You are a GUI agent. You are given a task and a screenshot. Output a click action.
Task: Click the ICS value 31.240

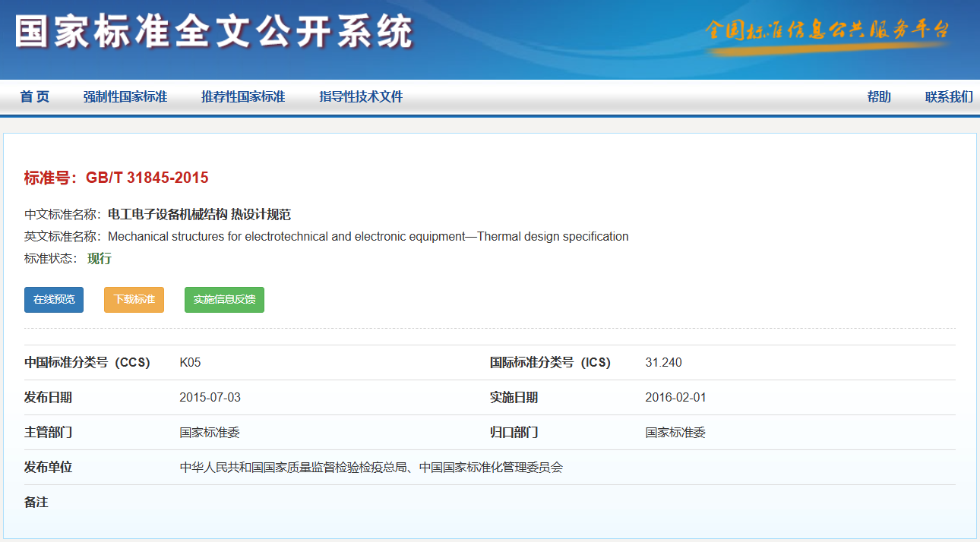tap(663, 363)
